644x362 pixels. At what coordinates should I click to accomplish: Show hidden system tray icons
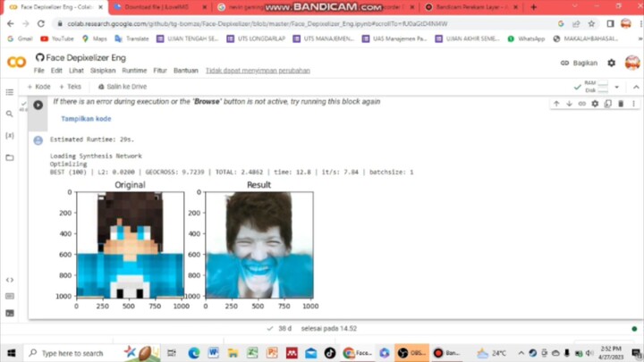[521, 353]
